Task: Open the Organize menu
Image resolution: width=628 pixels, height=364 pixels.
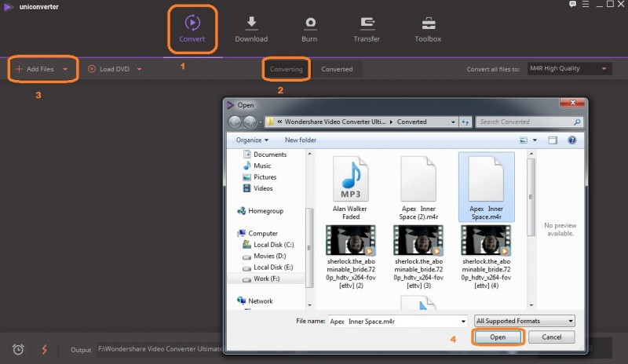Action: 252,140
